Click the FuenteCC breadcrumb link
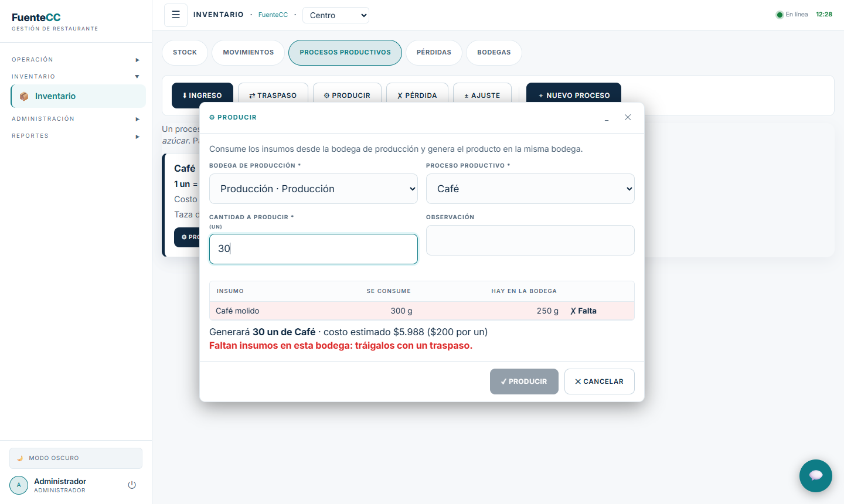The width and height of the screenshot is (844, 504). (x=273, y=15)
